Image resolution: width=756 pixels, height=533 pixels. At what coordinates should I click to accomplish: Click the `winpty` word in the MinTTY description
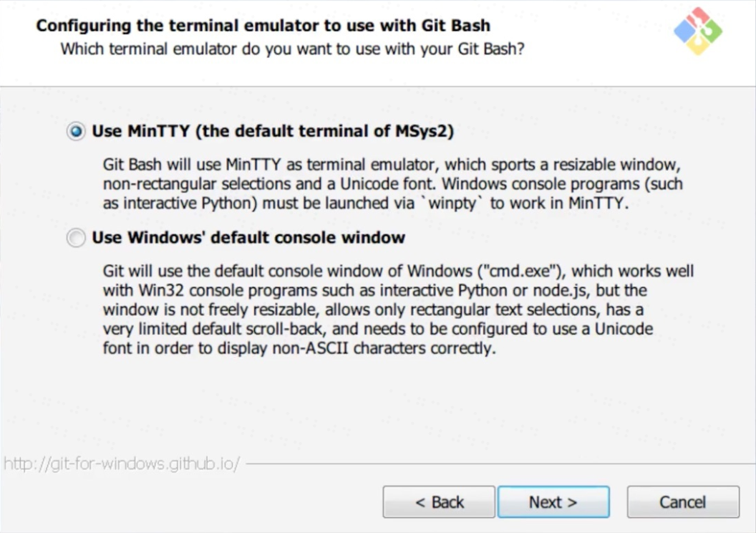point(457,203)
